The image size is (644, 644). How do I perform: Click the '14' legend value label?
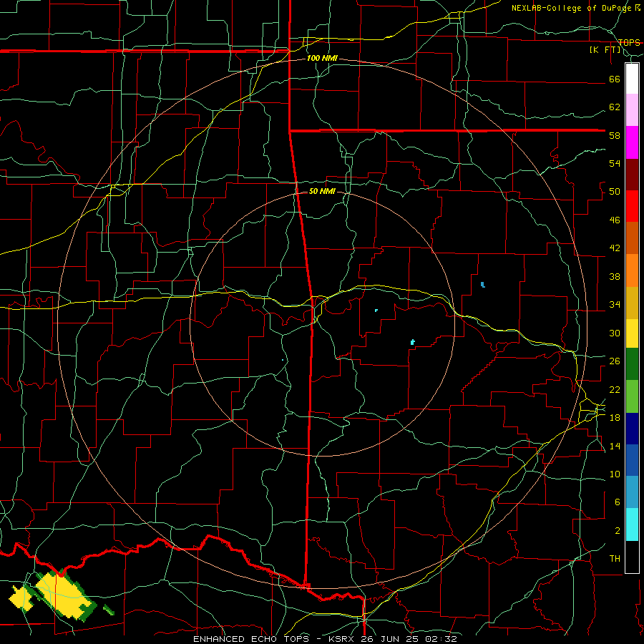pyautogui.click(x=615, y=446)
